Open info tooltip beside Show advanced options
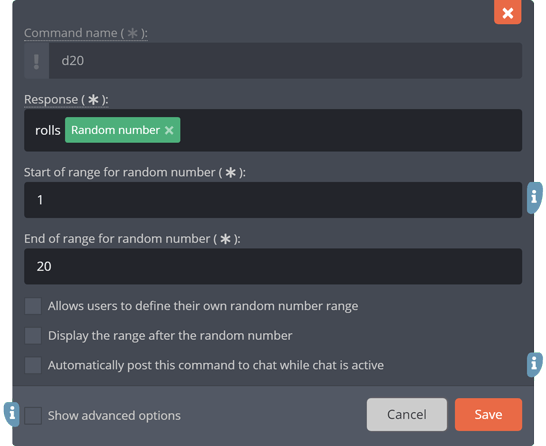 [12, 414]
